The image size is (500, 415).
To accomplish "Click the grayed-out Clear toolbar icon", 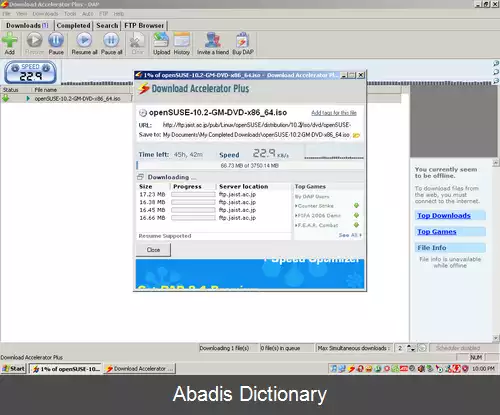I will point(137,40).
